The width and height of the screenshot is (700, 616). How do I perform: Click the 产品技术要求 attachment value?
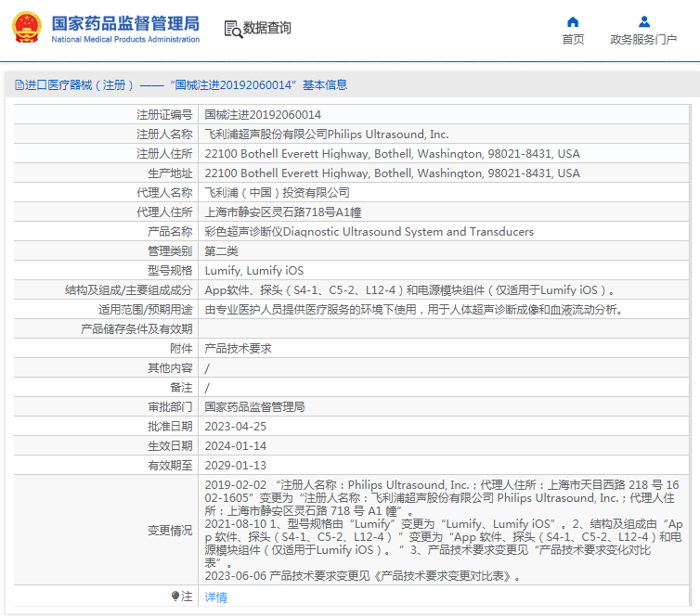pyautogui.click(x=238, y=349)
